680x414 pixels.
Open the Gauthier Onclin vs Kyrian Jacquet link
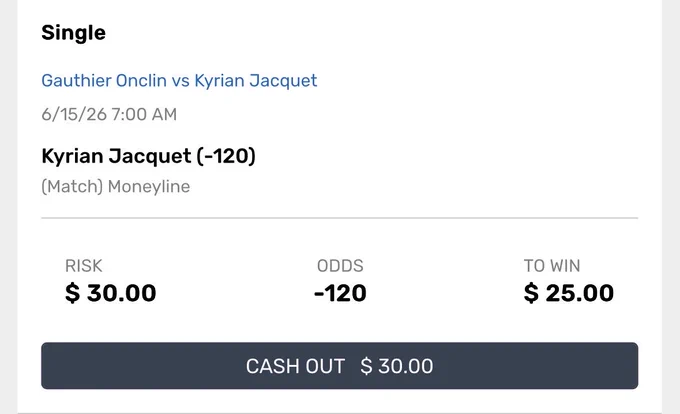pyautogui.click(x=179, y=81)
